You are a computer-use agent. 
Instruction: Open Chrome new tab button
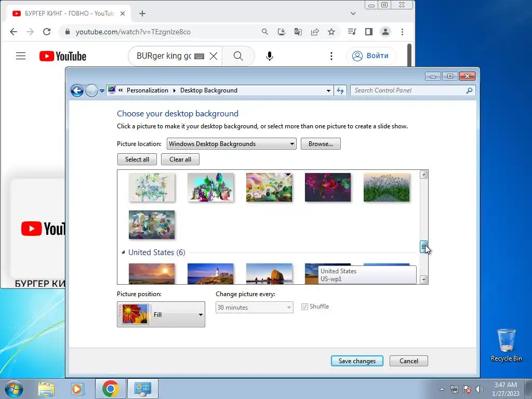point(142,14)
